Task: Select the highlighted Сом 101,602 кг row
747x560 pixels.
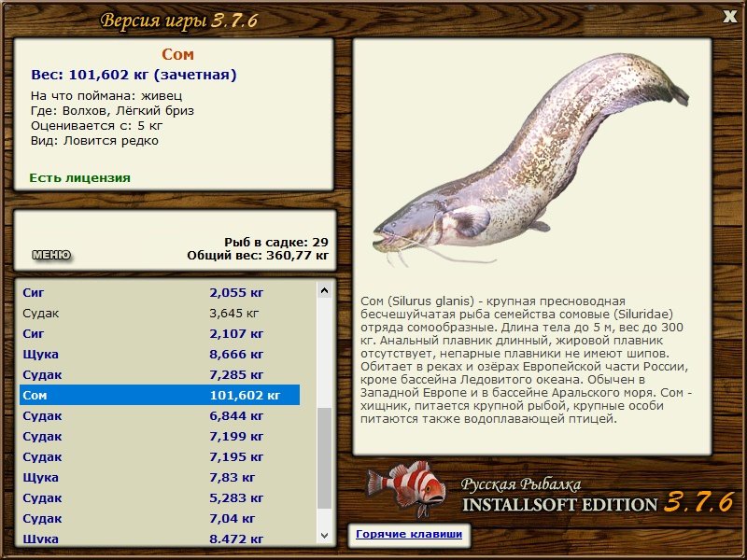Action: [x=159, y=395]
